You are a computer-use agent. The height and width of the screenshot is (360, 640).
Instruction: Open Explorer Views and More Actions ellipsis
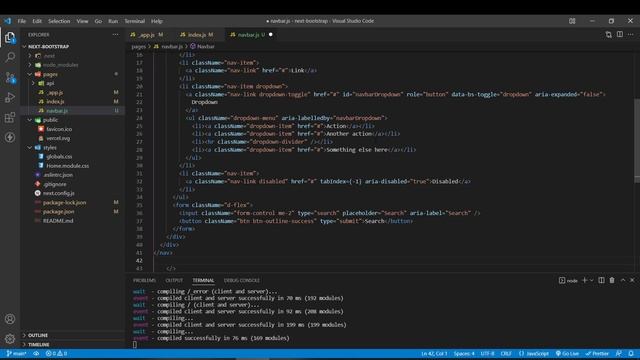pyautogui.click(x=116, y=35)
